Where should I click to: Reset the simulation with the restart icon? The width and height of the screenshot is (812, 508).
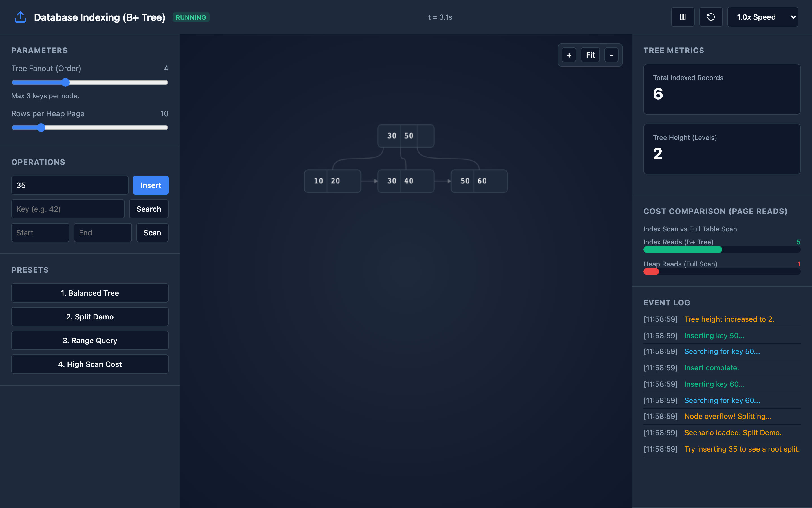[x=711, y=17]
